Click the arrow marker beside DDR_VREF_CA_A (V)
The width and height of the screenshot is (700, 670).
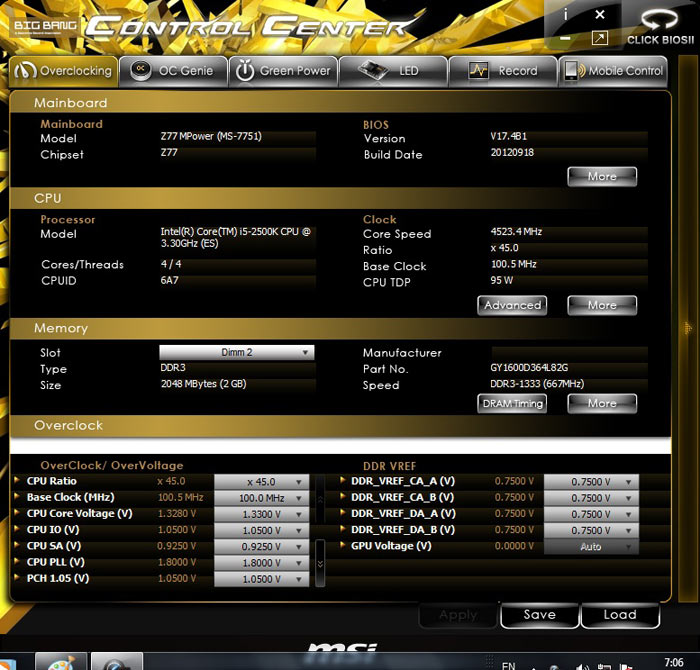pos(343,480)
